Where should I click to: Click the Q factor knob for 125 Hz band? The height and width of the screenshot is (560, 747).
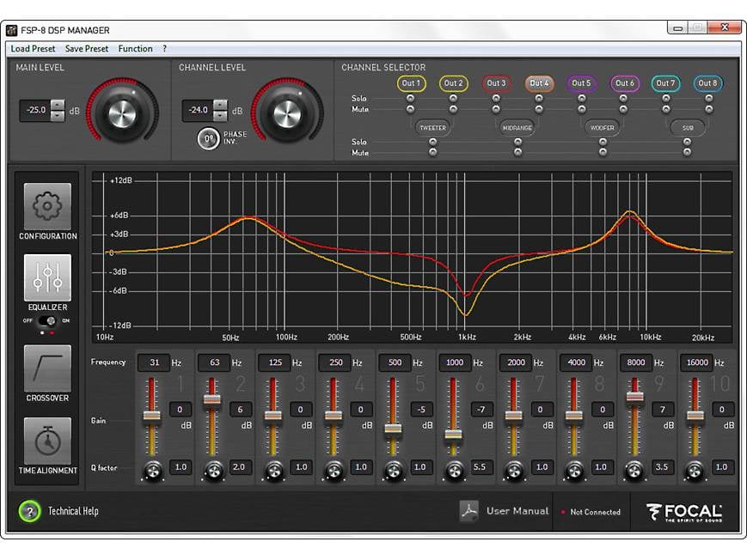274,471
